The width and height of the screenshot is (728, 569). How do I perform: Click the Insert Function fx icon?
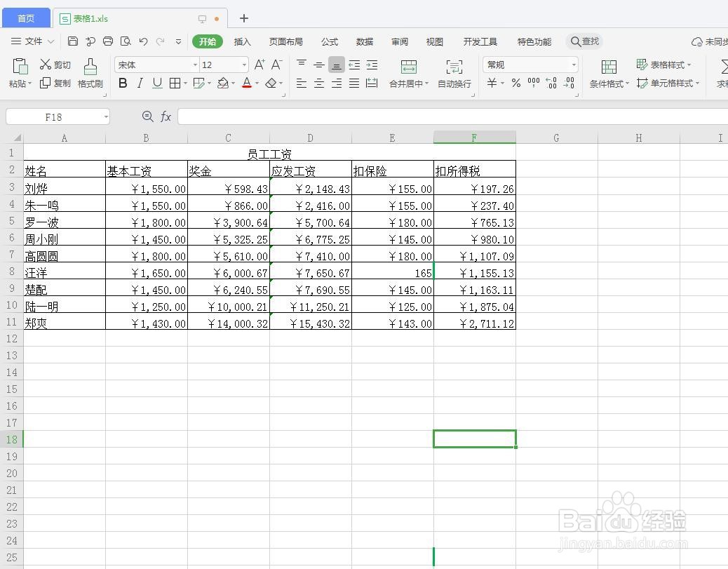166,116
